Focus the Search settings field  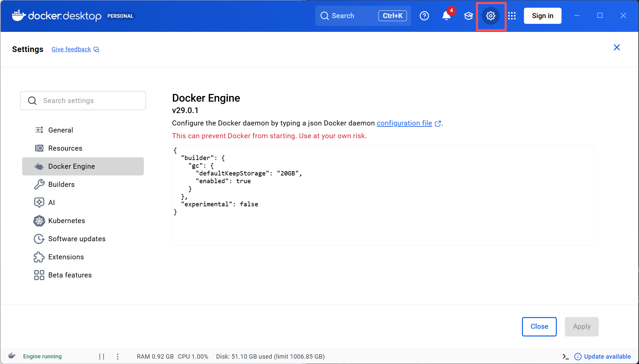tap(83, 101)
